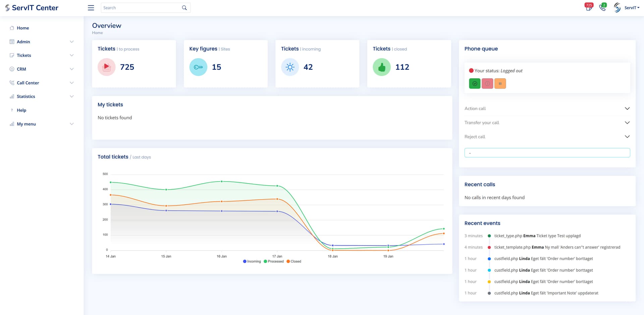Set phone status with green check button
This screenshot has width=644, height=315.
point(475,84)
